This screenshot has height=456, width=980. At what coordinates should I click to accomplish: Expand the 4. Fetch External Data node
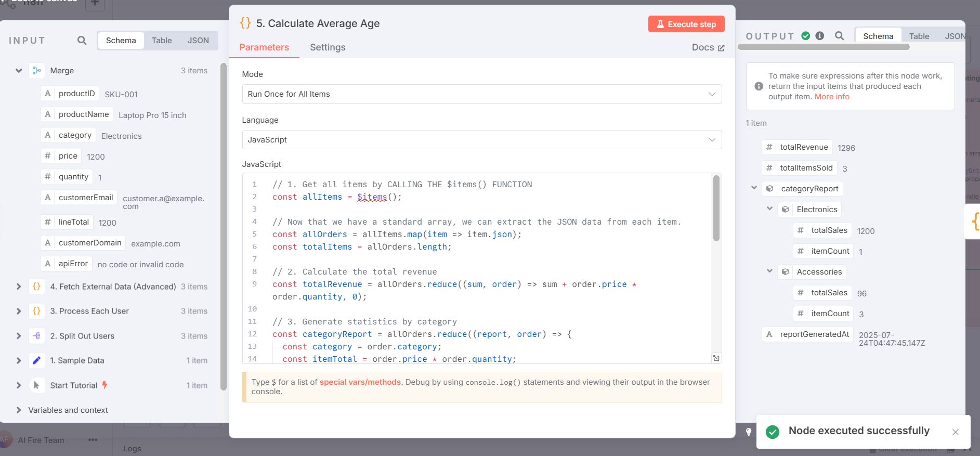click(19, 286)
